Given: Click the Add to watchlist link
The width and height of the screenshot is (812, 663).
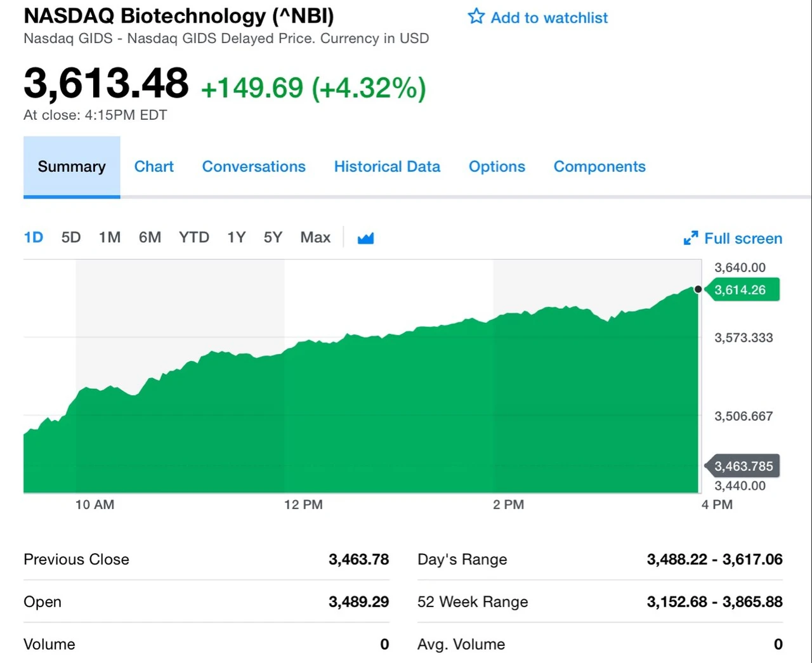Looking at the screenshot, I should click(549, 17).
